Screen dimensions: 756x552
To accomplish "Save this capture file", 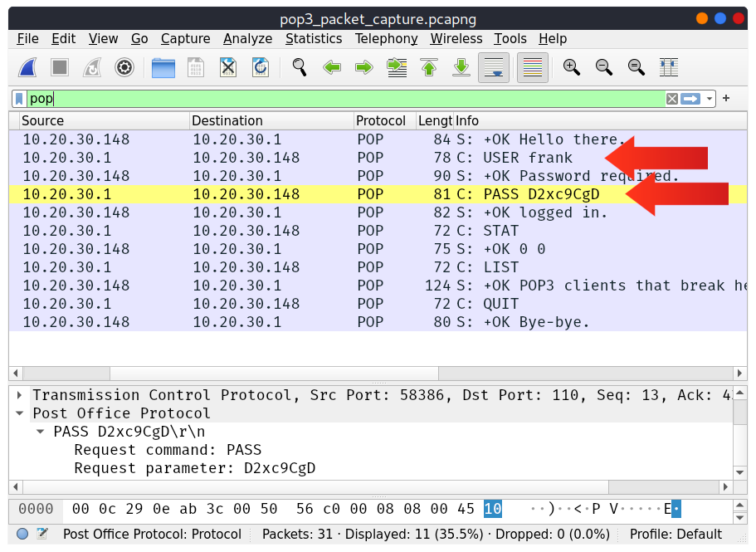I will pos(196,67).
